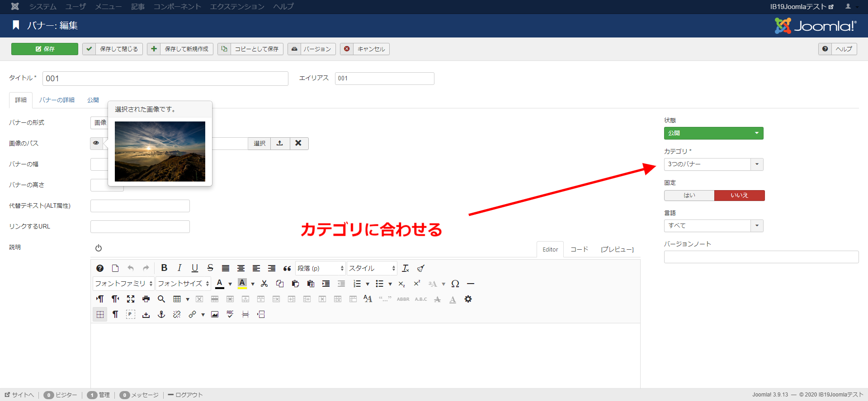Click the 保存して閉じる button
Viewport: 868px width, 401px height.
113,49
